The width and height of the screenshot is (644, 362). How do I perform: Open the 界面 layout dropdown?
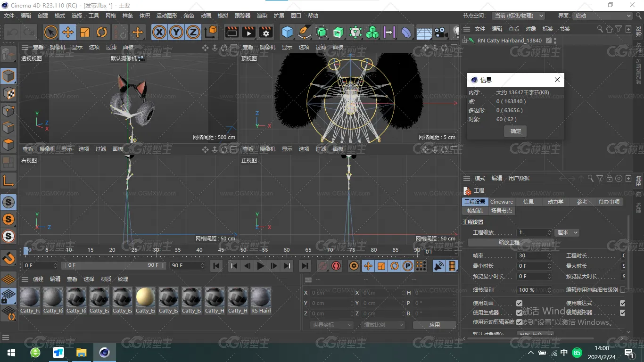click(x=602, y=16)
